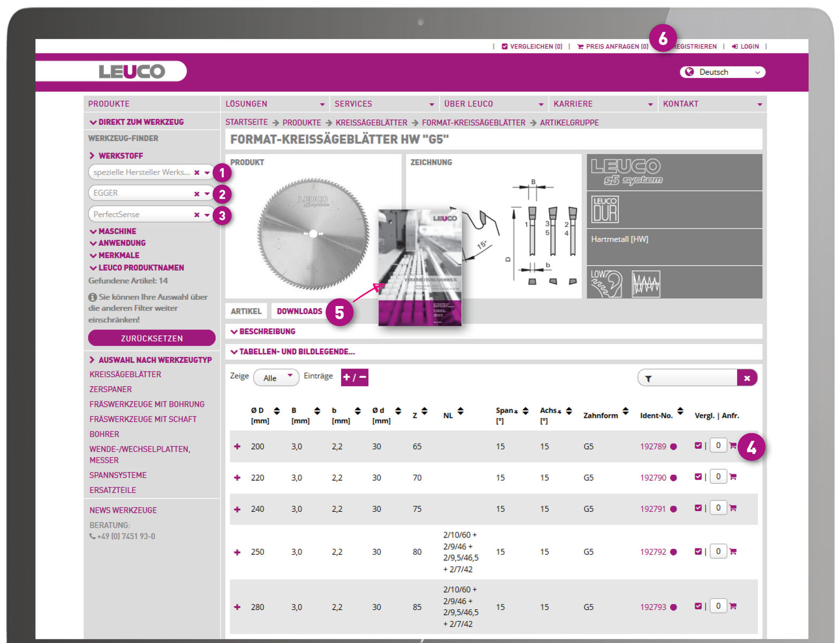Expand the ANWENDUNG filter section
The image size is (840, 643).
point(117,243)
